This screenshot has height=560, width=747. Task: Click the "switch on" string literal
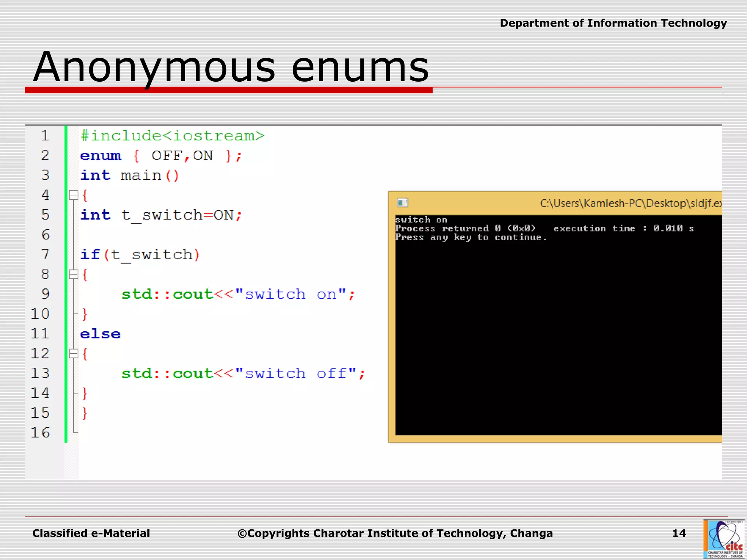click(x=290, y=294)
